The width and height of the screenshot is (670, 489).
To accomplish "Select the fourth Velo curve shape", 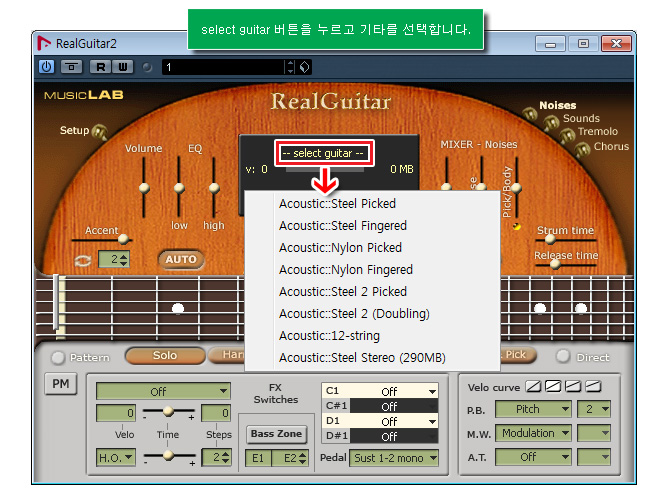I will coord(593,386).
